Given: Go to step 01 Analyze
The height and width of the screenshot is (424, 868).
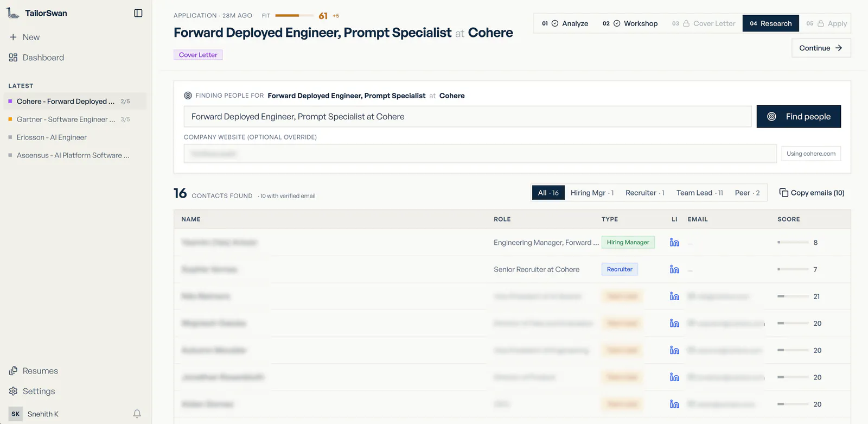Looking at the screenshot, I should (565, 23).
